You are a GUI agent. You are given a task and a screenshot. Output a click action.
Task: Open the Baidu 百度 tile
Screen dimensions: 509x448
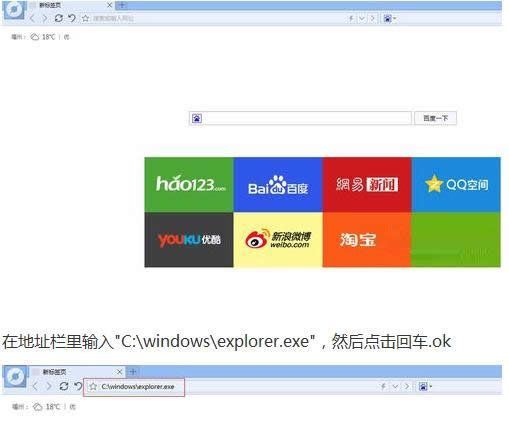tap(278, 184)
